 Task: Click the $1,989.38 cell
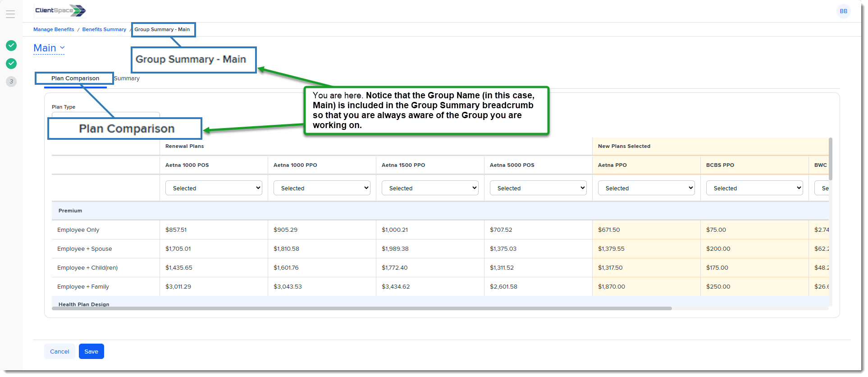coord(430,249)
